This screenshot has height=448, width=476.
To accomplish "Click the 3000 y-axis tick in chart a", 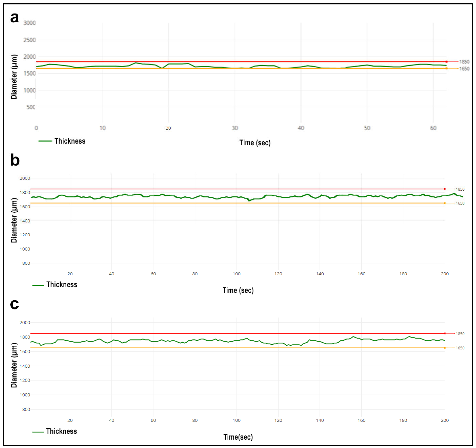I will pyautogui.click(x=29, y=23).
